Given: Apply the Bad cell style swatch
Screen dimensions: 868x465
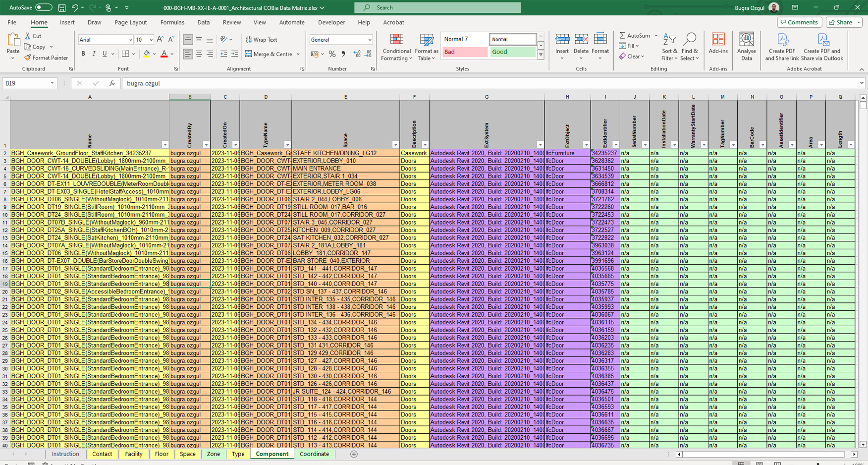Looking at the screenshot, I should (464, 52).
